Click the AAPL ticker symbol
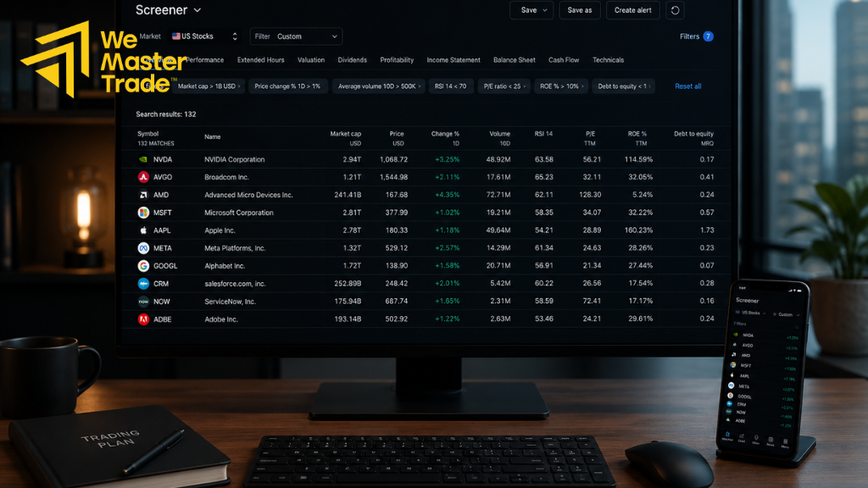 162,230
